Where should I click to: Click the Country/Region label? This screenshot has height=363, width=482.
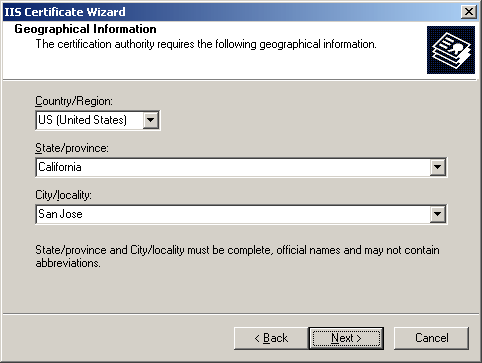point(74,101)
